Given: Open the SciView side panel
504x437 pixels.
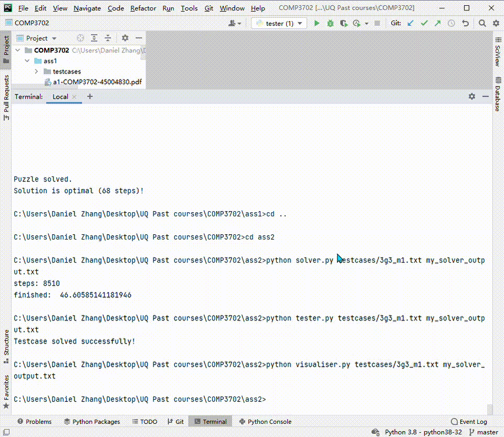Looking at the screenshot, I should coord(498,51).
